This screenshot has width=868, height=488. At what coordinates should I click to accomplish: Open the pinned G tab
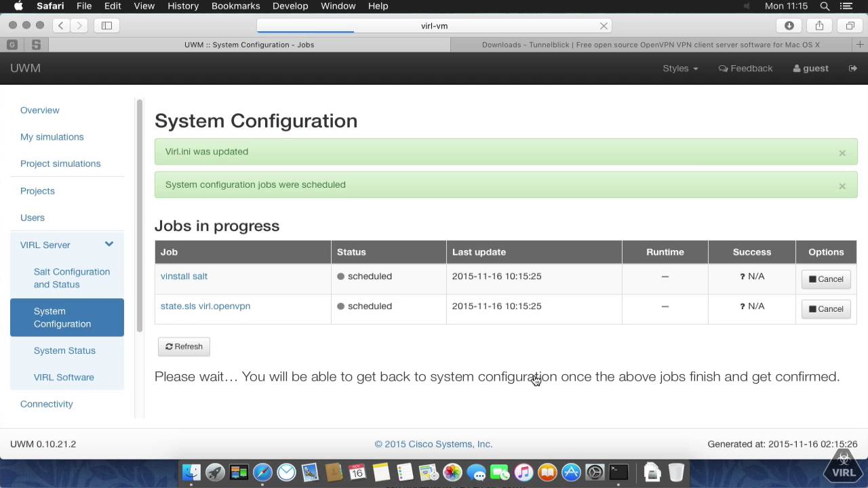pyautogui.click(x=12, y=45)
